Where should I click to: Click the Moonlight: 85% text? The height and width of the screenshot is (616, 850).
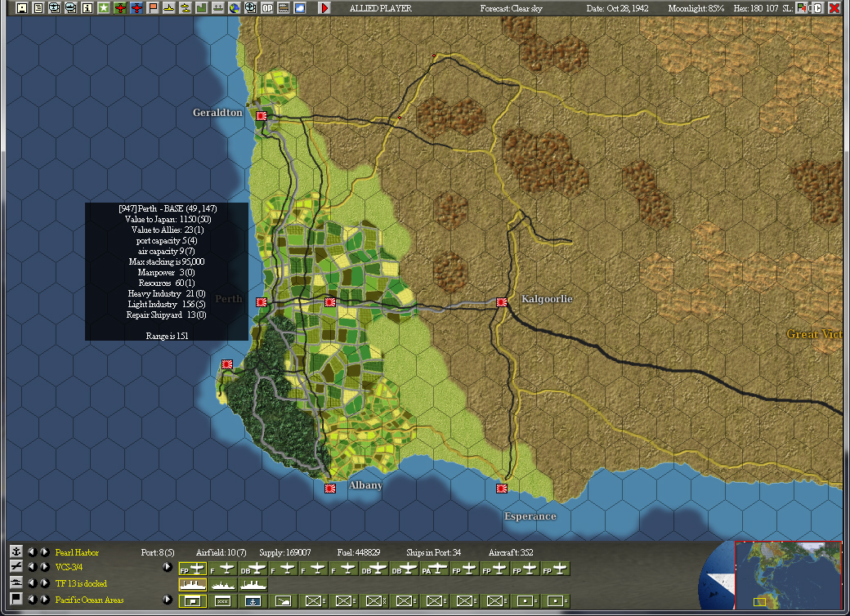pos(696,8)
